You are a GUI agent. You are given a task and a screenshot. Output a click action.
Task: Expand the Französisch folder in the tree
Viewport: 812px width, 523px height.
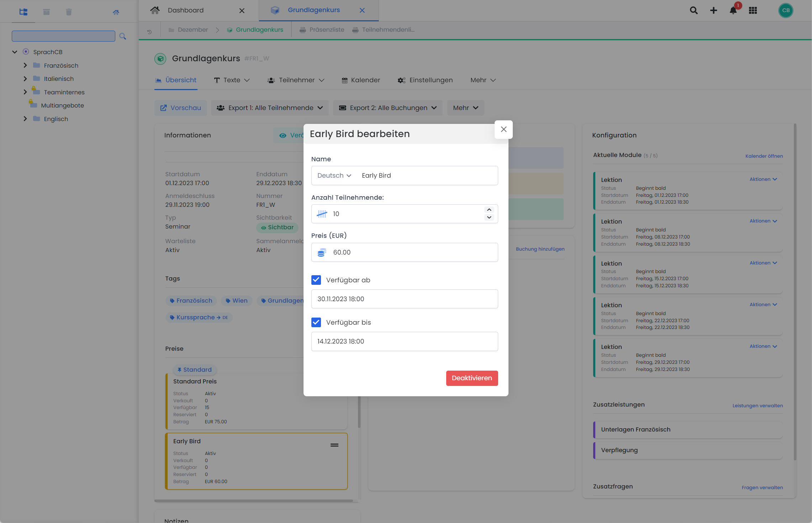25,65
